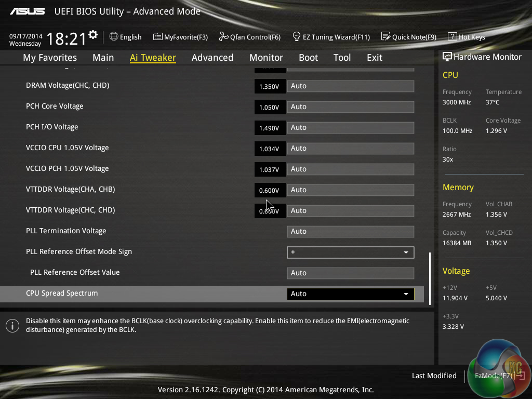This screenshot has width=532, height=399.
Task: Click the info icon beside help text
Action: pyautogui.click(x=12, y=326)
